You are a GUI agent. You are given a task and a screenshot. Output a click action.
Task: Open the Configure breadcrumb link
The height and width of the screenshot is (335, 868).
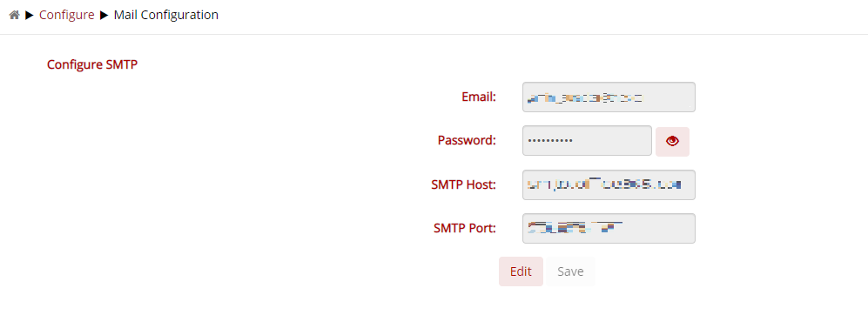point(66,15)
